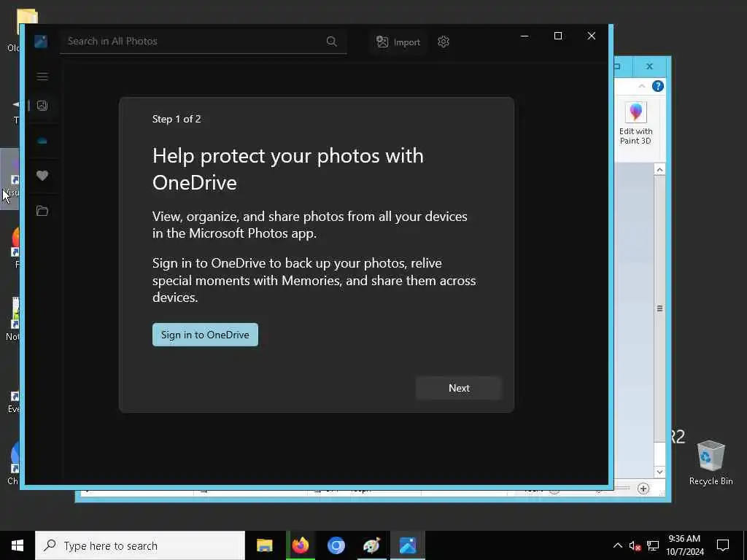This screenshot has width=747, height=560.
Task: Open the Favorites heart sidebar icon
Action: coord(42,176)
